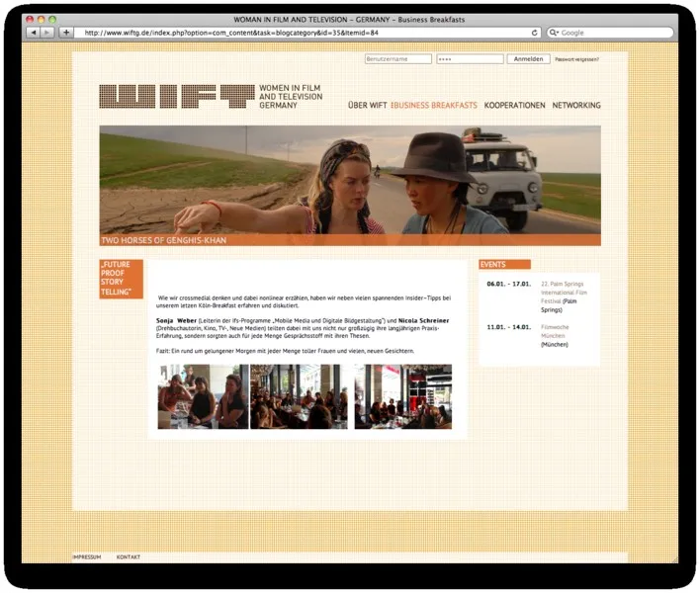700x593 pixels.
Task: Open the Passwort vergessen link
Action: 576,59
